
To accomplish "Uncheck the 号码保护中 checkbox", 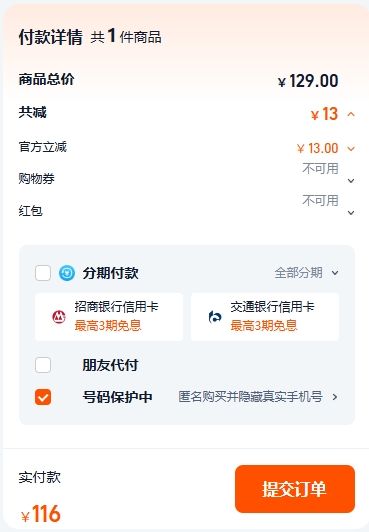I will coord(43,397).
